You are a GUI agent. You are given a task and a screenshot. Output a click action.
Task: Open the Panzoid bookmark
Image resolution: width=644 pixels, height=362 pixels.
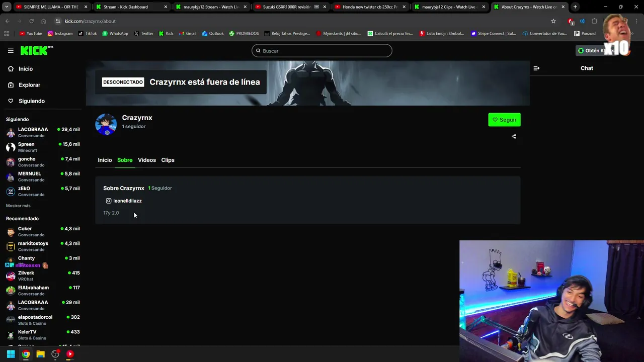point(585,34)
